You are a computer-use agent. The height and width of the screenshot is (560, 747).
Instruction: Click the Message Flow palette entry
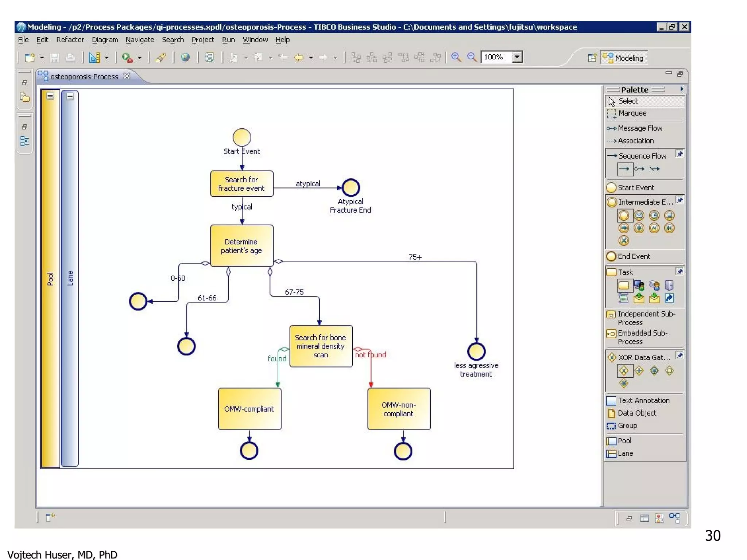coord(640,128)
